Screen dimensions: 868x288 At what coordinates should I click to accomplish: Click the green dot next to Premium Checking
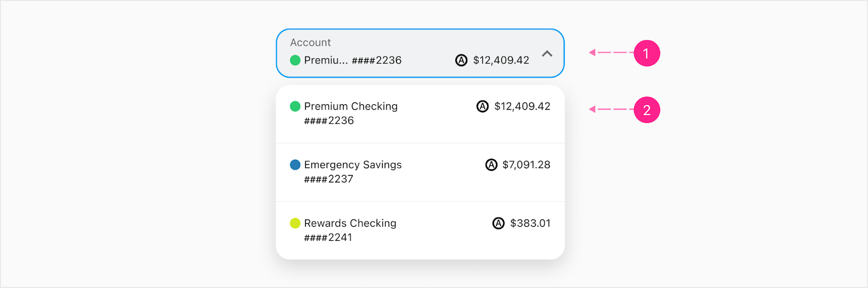pyautogui.click(x=295, y=107)
